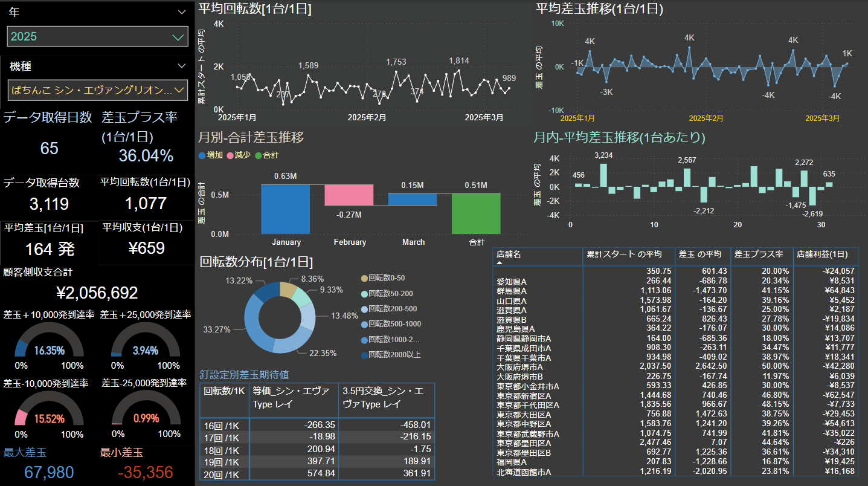Image resolution: width=868 pixels, height=486 pixels.
Task: Click the green 合計 legend marker
Action: pos(258,155)
